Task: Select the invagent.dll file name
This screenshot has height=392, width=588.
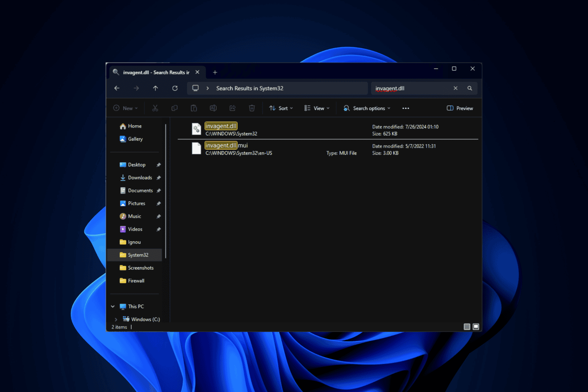Action: tap(221, 126)
